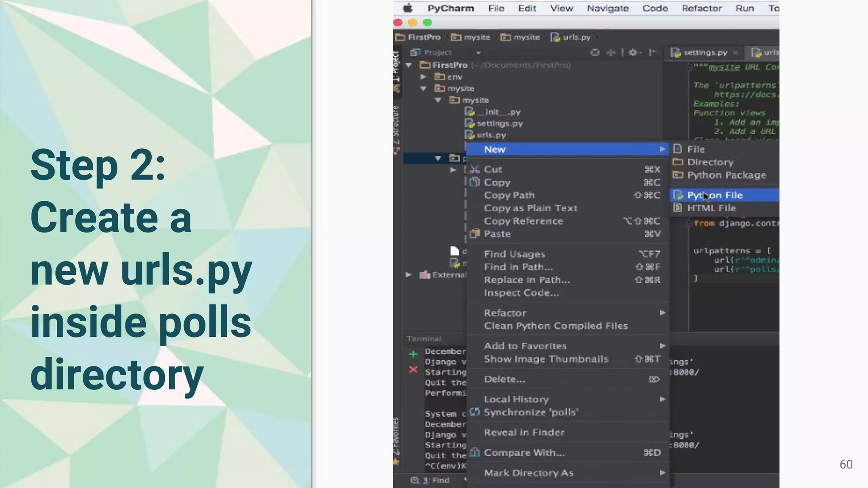Open the View menu
The image size is (868, 488).
pos(562,8)
